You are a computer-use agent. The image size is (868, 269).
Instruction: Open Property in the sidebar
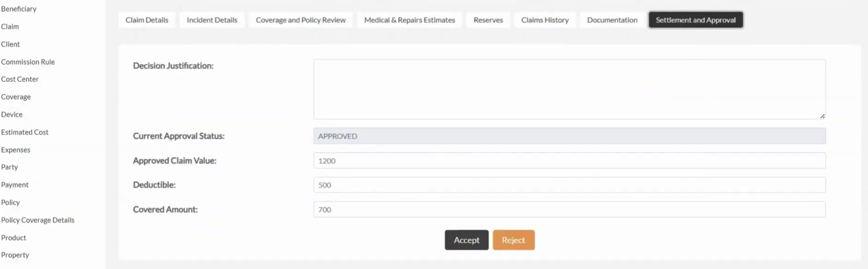pyautogui.click(x=15, y=255)
